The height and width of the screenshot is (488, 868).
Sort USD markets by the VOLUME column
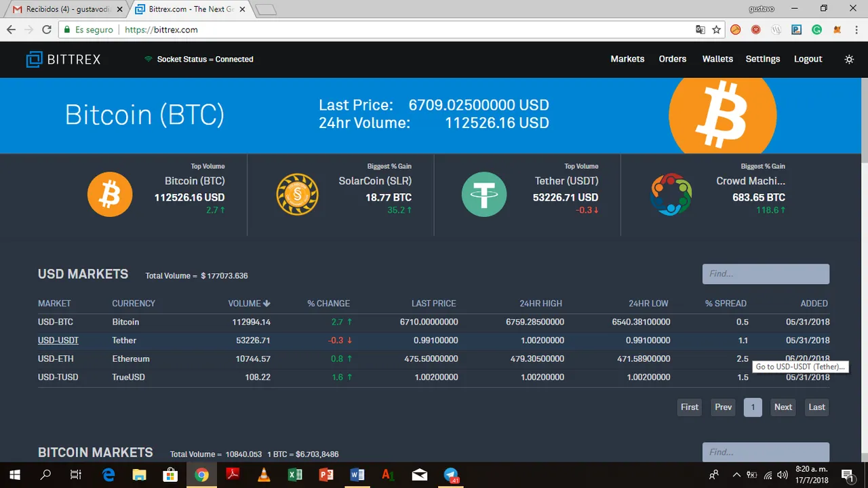pyautogui.click(x=249, y=304)
